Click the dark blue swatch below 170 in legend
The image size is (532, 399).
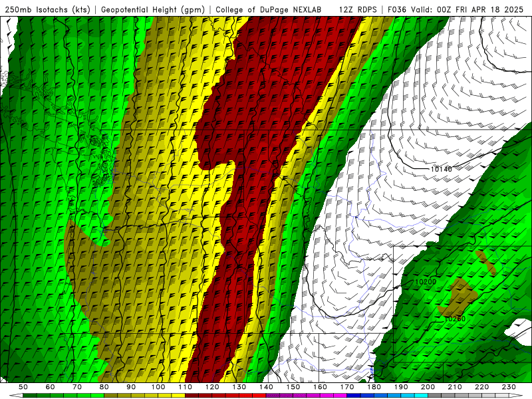[354, 396]
